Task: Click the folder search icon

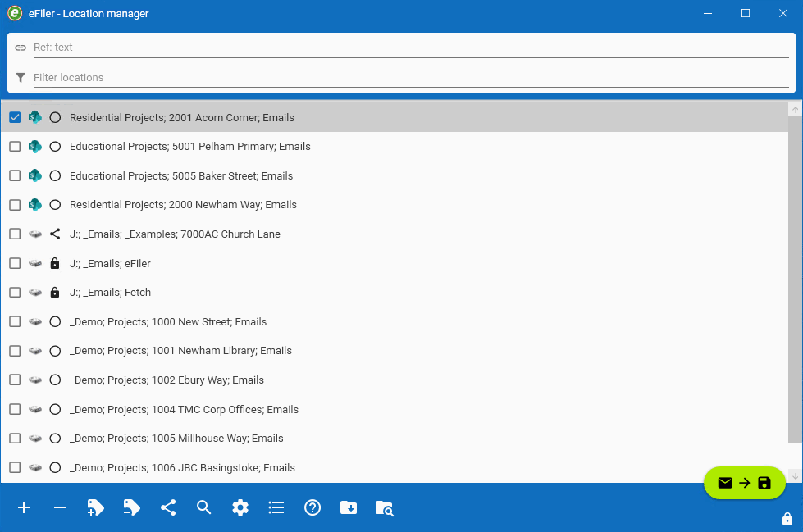Action: tap(385, 508)
